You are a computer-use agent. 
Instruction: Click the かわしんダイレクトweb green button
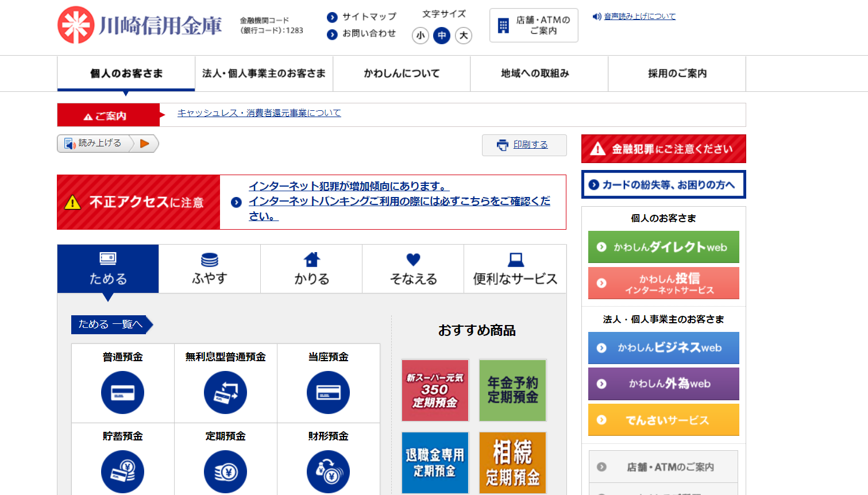pyautogui.click(x=663, y=247)
